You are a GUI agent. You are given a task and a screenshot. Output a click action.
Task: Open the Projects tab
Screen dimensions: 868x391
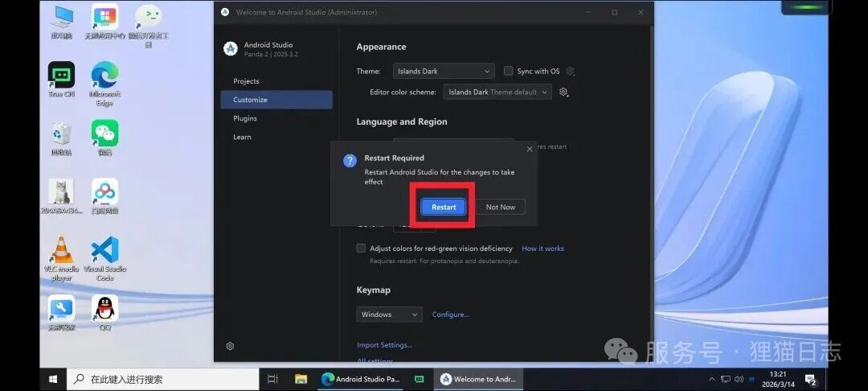click(x=276, y=81)
